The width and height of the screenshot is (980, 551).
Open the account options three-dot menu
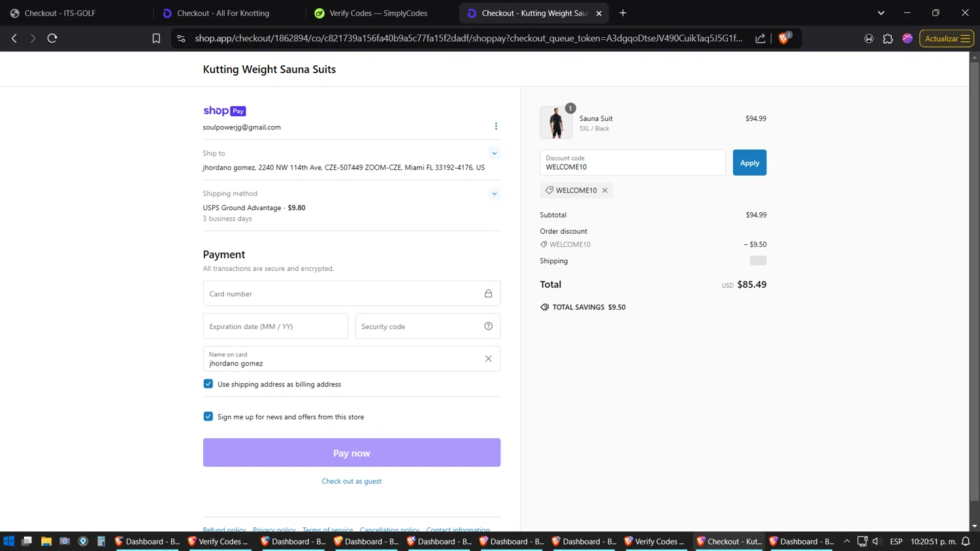coord(496,126)
